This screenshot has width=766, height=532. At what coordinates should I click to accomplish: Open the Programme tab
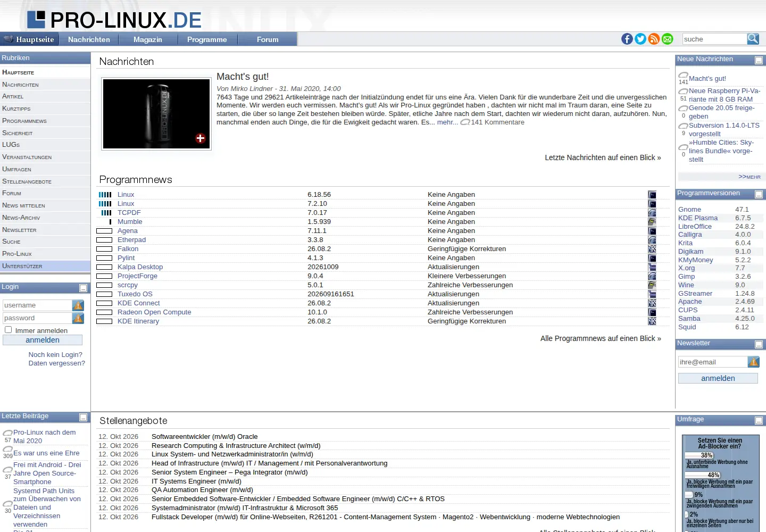207,39
